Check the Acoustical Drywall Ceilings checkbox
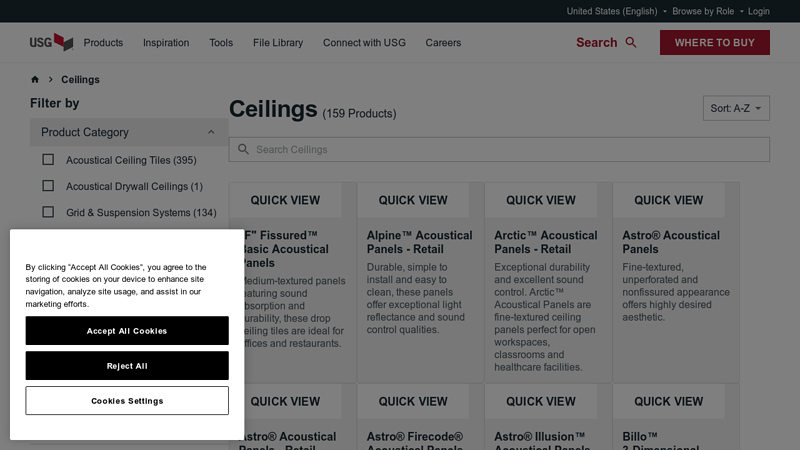 click(x=48, y=186)
